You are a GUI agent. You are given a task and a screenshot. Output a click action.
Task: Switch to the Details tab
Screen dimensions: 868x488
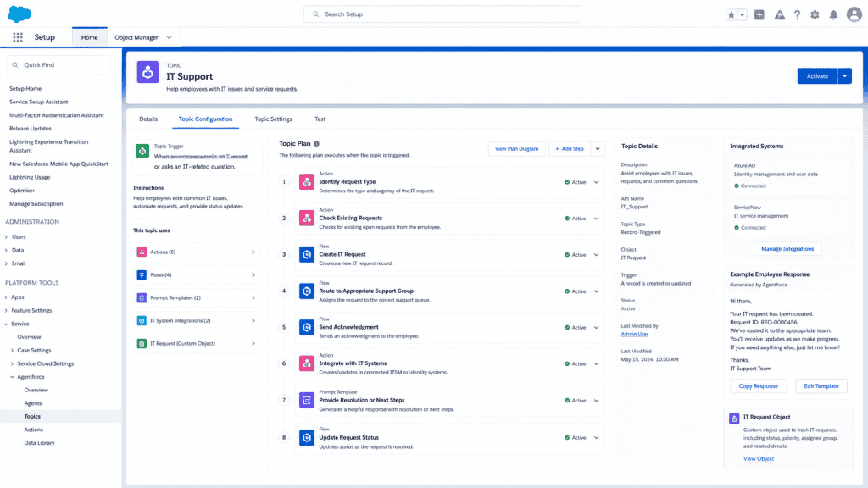point(148,119)
